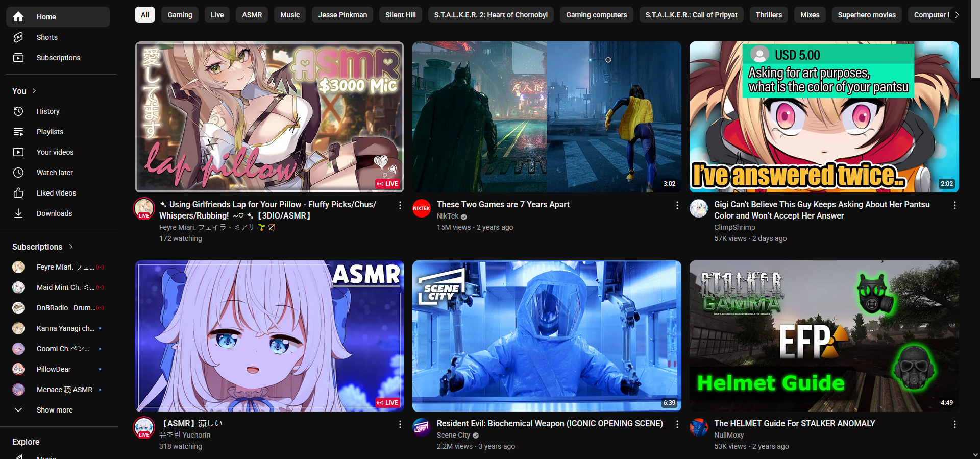Open Scene City channel avatar beside video
980x459 pixels.
click(422, 427)
